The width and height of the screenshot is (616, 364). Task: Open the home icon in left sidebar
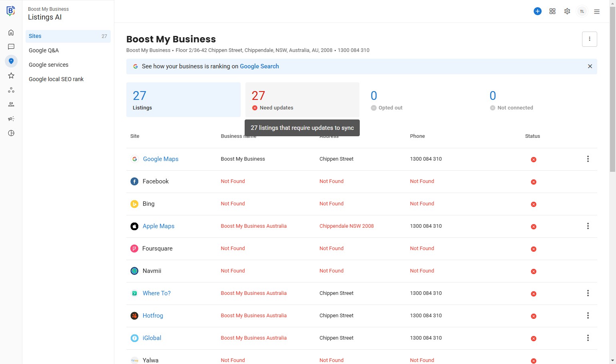11,32
